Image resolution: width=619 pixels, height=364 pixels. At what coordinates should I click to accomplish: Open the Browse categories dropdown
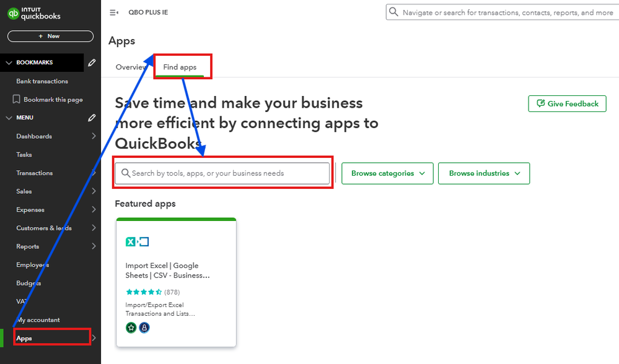pyautogui.click(x=387, y=173)
